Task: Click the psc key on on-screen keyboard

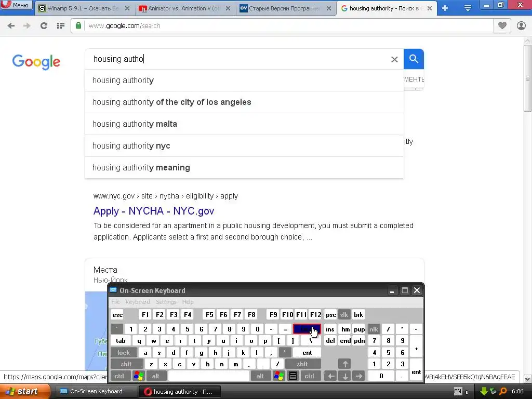Action: click(x=331, y=314)
